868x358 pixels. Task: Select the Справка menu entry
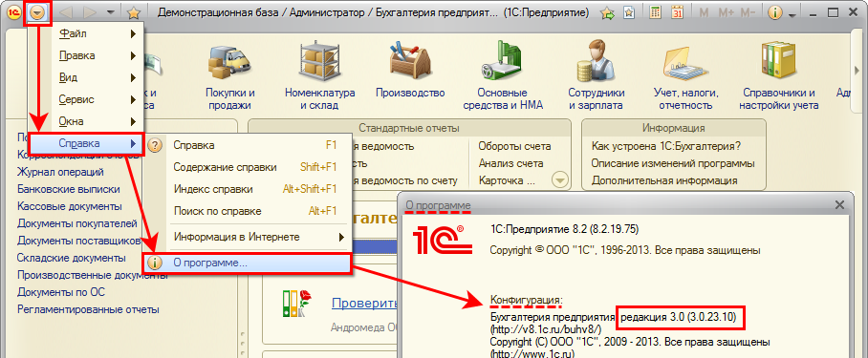[86, 143]
